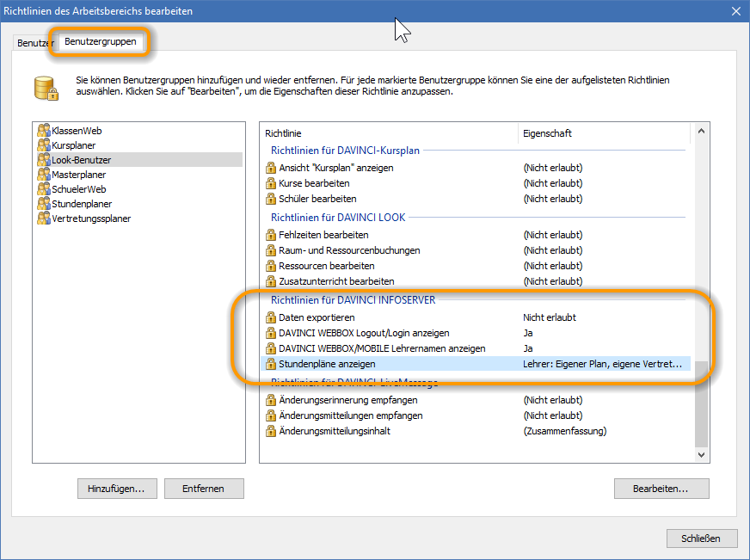Screen dimensions: 750x560
Task: Select the Stundenplaner user group
Action: 82,204
